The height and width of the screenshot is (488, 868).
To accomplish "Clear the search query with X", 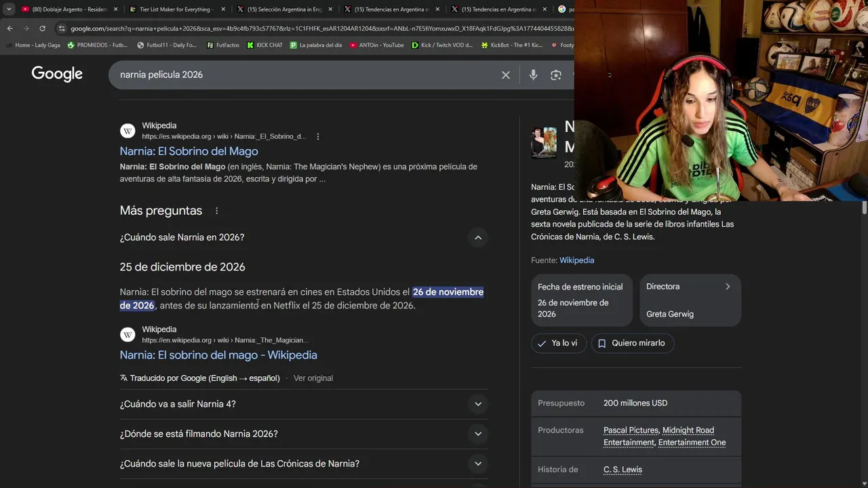I will coord(505,75).
